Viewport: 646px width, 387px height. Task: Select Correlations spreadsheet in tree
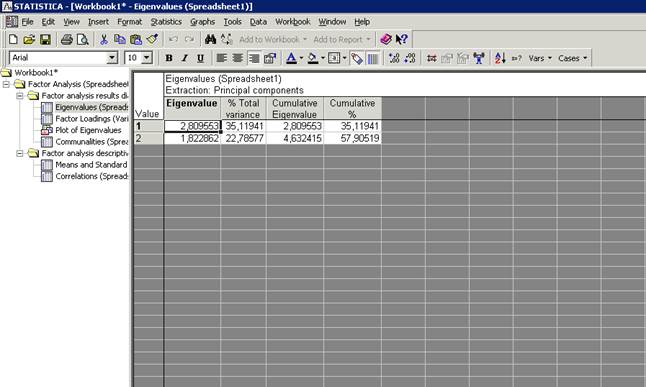coord(91,176)
